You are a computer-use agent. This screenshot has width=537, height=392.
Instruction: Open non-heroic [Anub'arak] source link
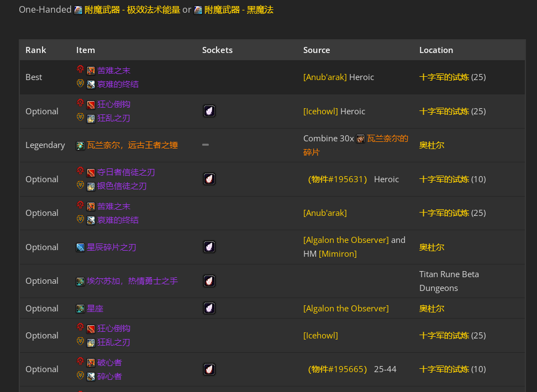325,213
